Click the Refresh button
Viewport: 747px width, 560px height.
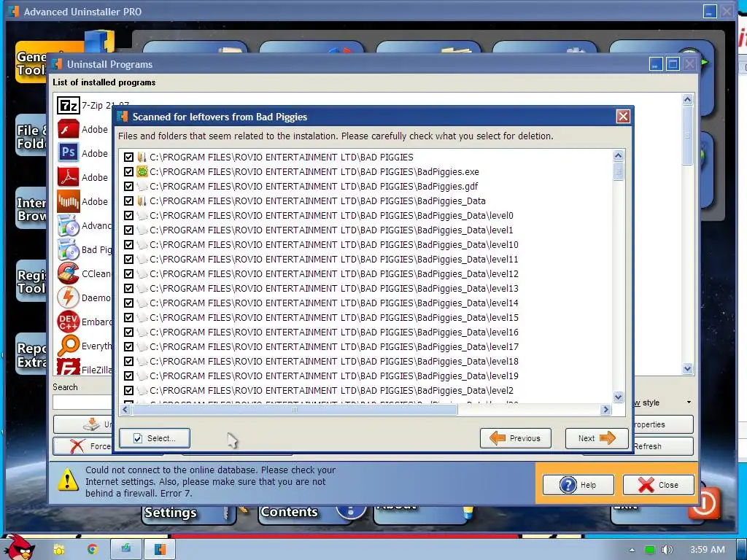[x=663, y=446]
